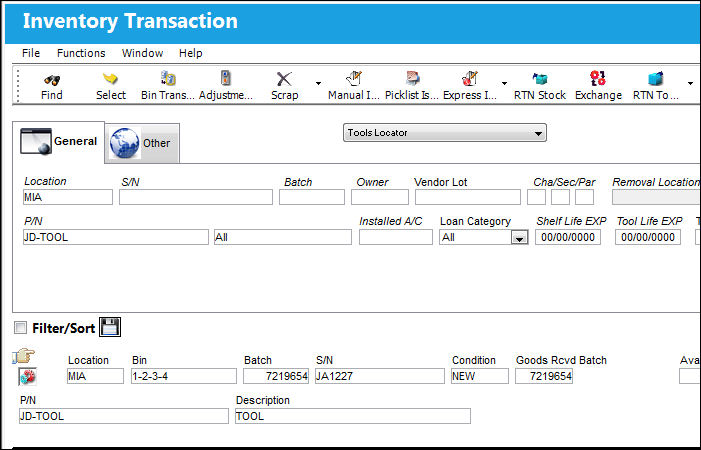Click the Condition field showing NEW

[480, 376]
